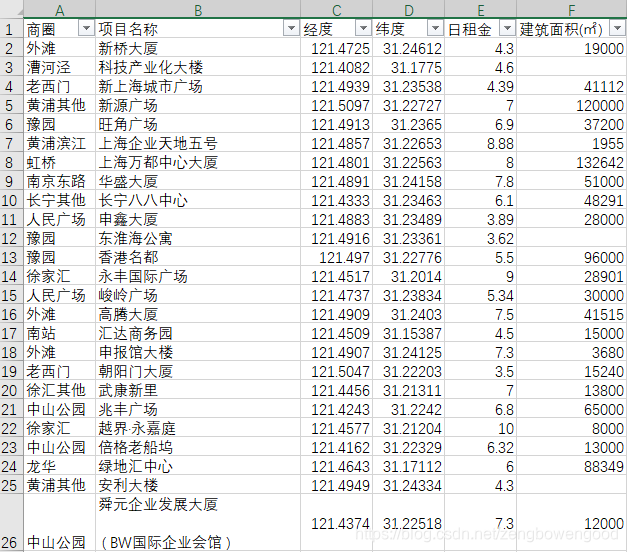Open the 经度 column filter dropdown

[363, 28]
